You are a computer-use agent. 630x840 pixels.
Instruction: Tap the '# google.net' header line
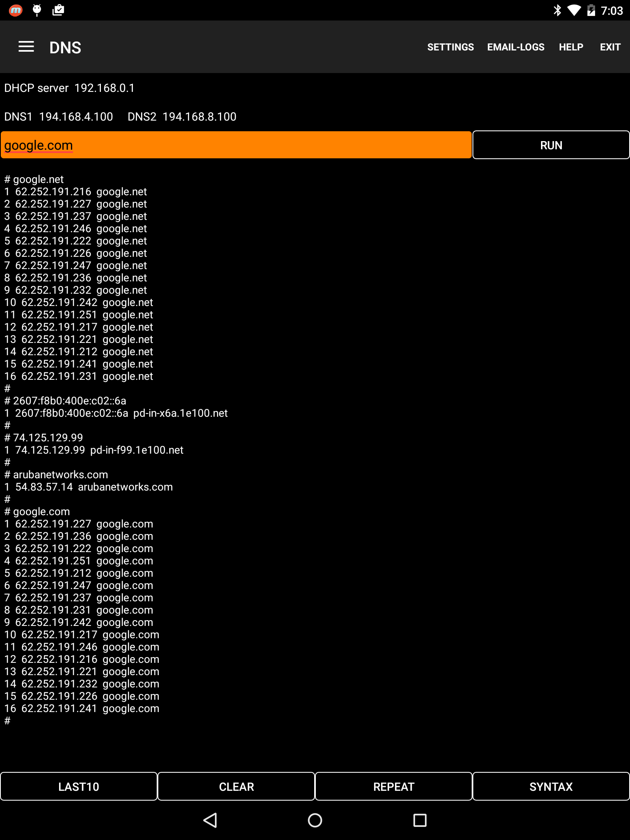(34, 179)
